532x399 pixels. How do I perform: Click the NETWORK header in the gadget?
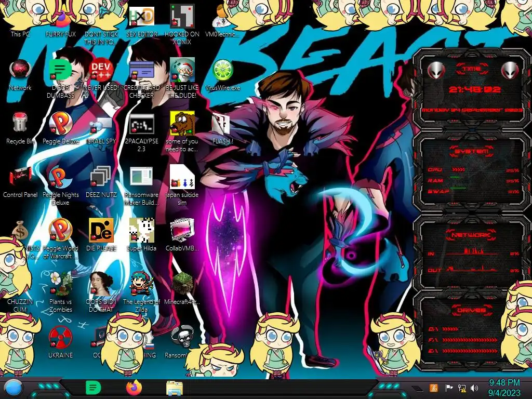click(471, 235)
